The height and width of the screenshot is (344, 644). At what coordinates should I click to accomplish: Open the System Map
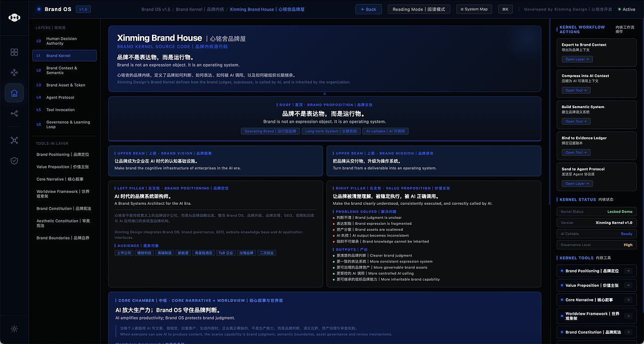coord(475,9)
